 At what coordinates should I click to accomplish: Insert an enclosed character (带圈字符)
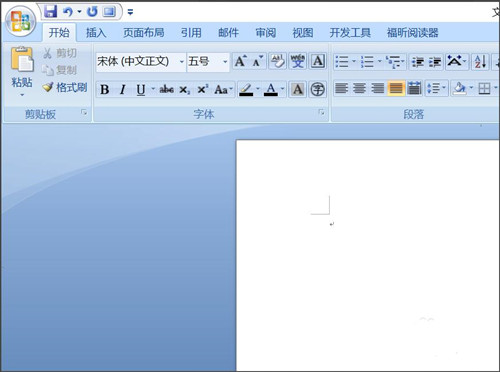[318, 89]
